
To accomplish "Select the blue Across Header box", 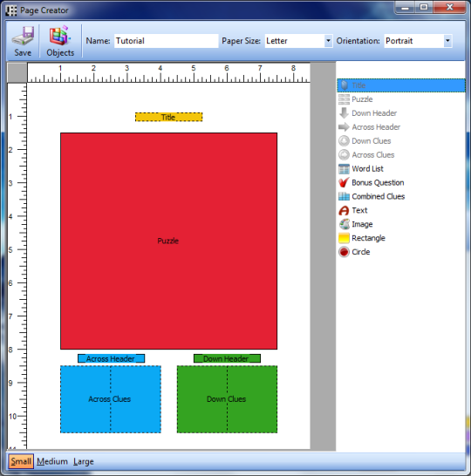I will pyautogui.click(x=111, y=358).
